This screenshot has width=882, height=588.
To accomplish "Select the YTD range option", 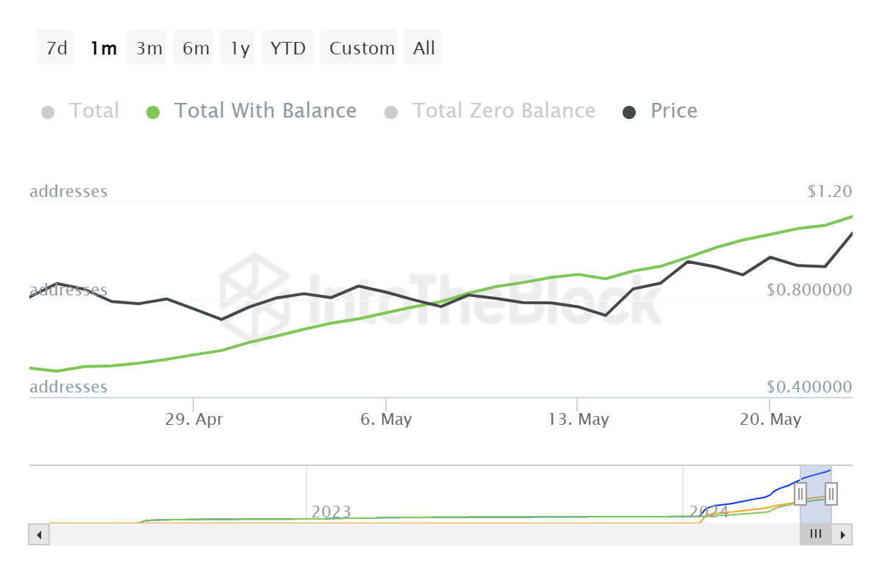I will (287, 49).
